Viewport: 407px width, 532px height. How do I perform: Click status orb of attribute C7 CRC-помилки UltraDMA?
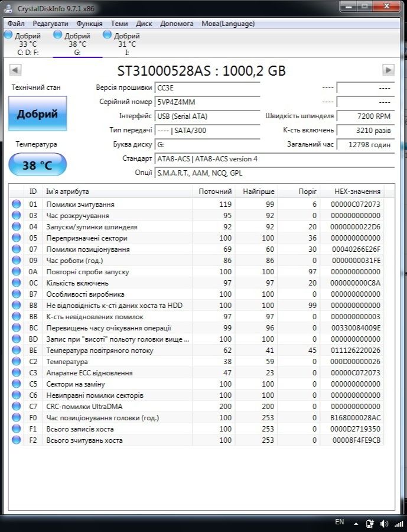(x=17, y=406)
